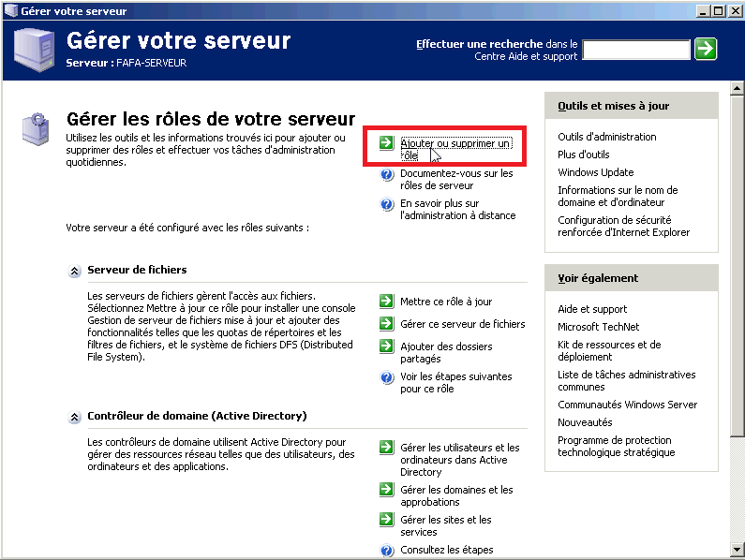Screen dimensions: 745x560
Task: Minimize the Gérer votre serveur window
Action: 704,10
